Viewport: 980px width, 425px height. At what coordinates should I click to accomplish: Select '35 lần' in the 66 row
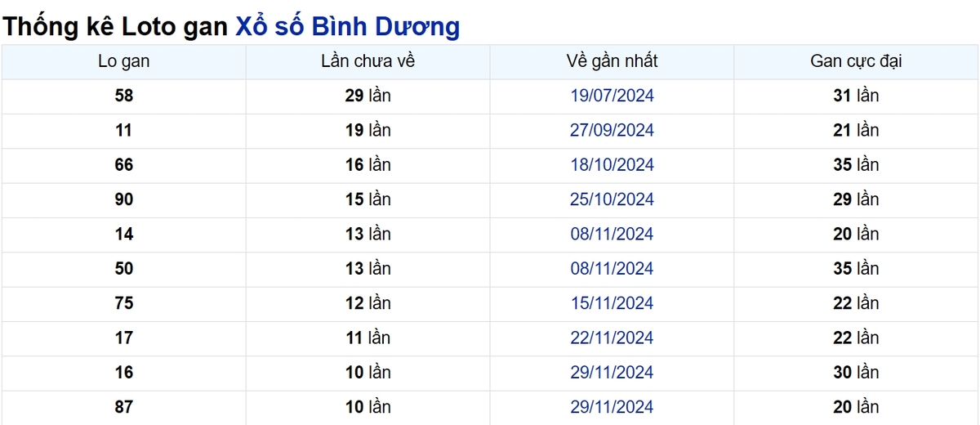[x=856, y=165]
